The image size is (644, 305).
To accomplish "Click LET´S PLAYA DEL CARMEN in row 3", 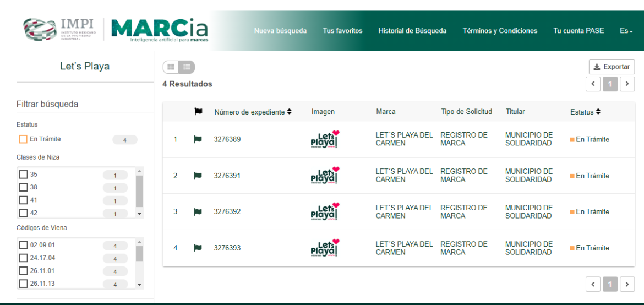I will (404, 212).
